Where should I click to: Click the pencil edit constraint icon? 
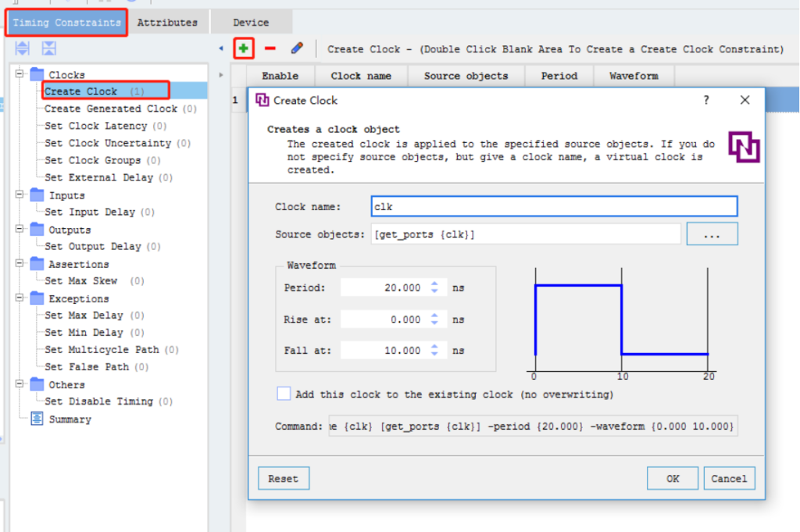coord(296,48)
